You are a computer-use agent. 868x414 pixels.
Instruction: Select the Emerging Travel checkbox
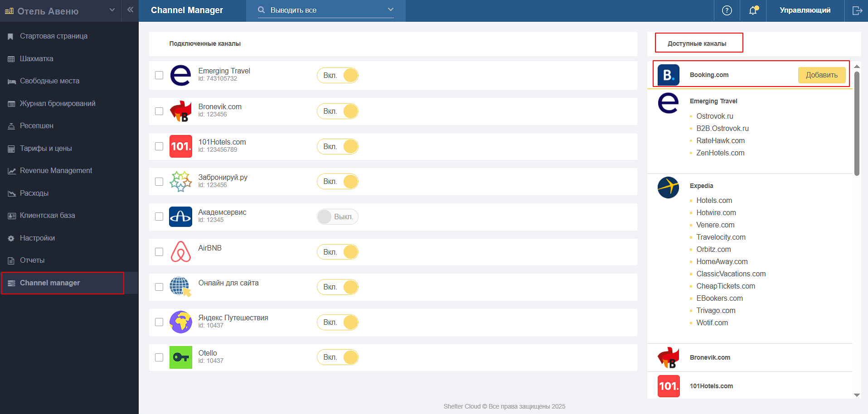(x=159, y=75)
